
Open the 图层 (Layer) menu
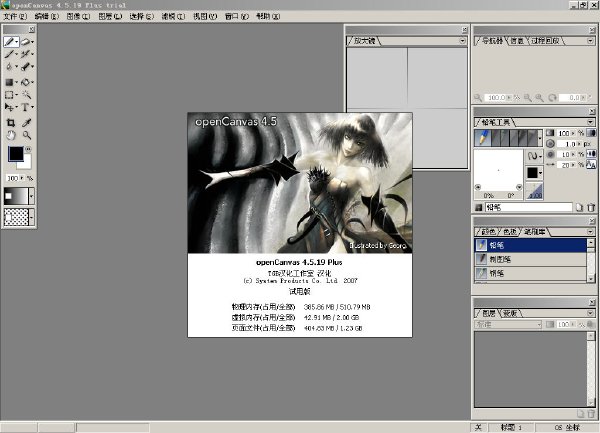[x=110, y=16]
